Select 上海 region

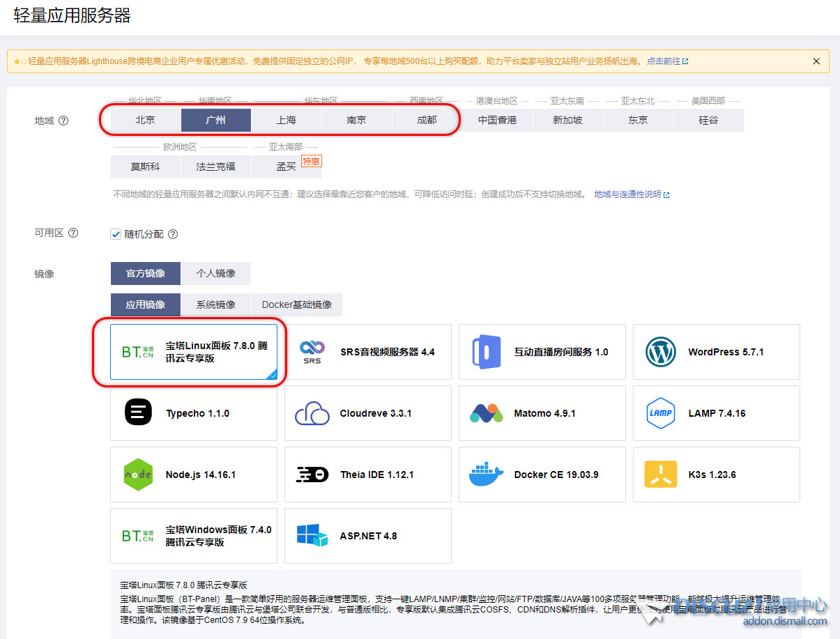(x=287, y=120)
